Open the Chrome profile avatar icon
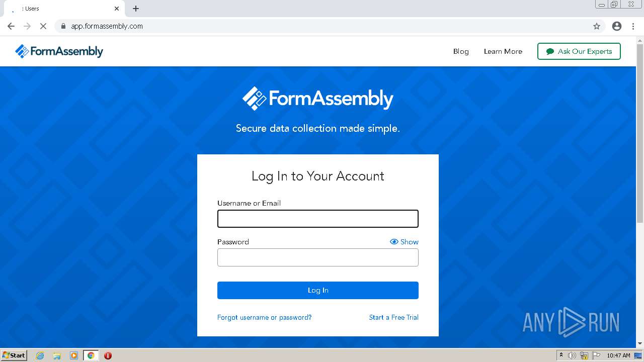 click(617, 26)
